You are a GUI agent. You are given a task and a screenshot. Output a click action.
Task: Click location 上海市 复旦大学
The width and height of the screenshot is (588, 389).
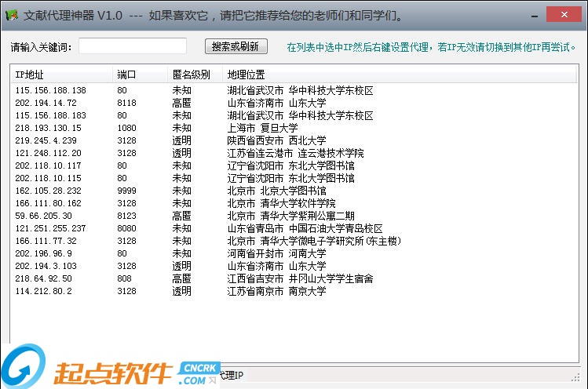tap(262, 128)
